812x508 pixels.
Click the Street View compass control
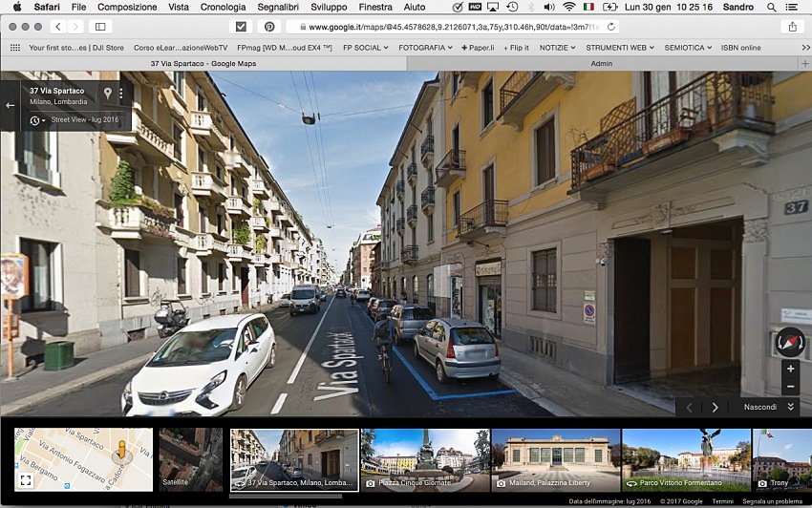(790, 342)
